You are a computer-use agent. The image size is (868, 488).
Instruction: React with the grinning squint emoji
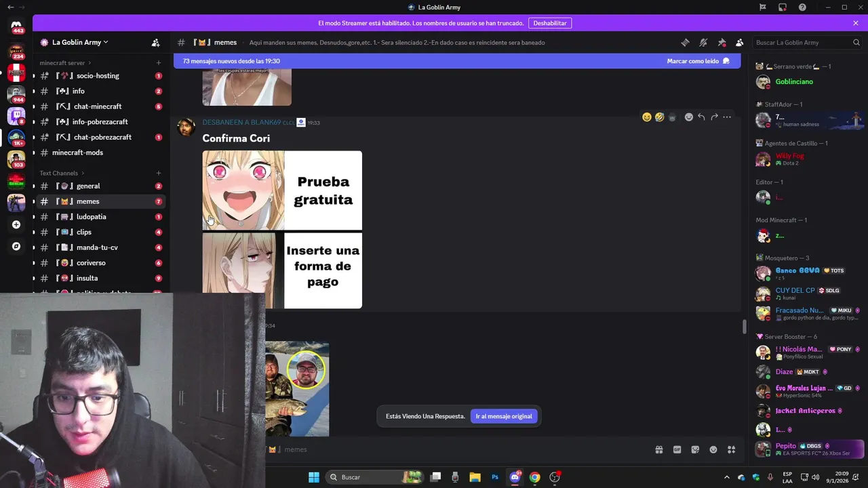point(647,117)
